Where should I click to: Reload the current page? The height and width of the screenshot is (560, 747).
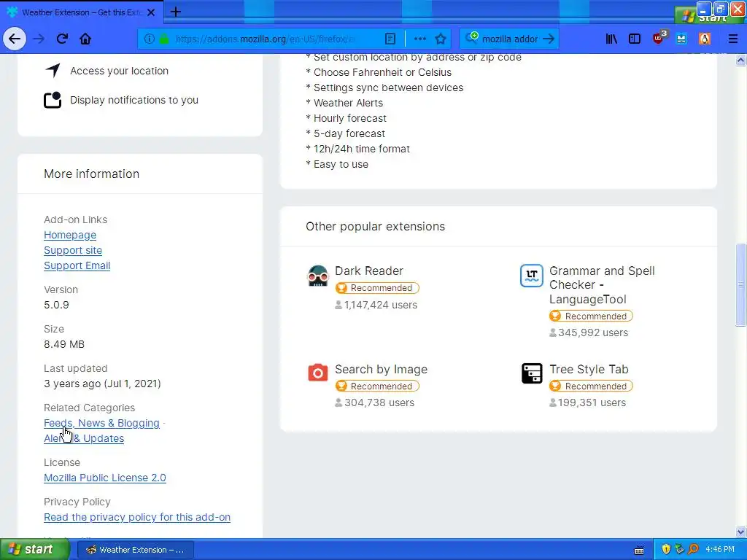click(x=62, y=39)
